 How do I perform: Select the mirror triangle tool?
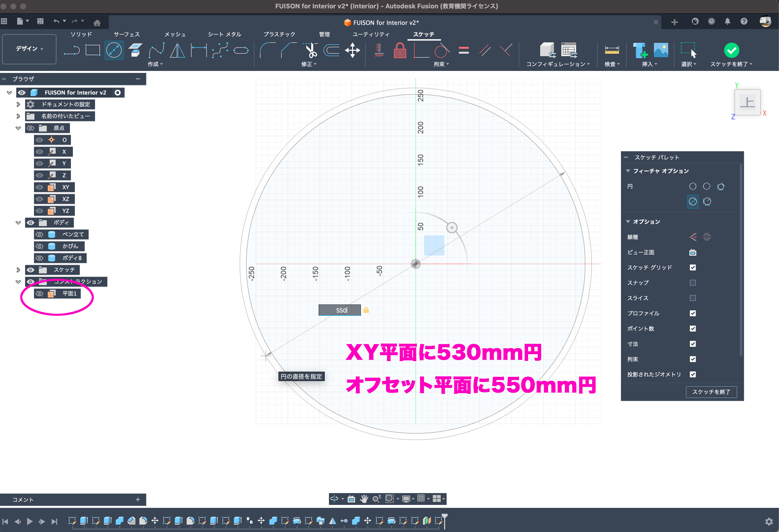click(x=177, y=50)
